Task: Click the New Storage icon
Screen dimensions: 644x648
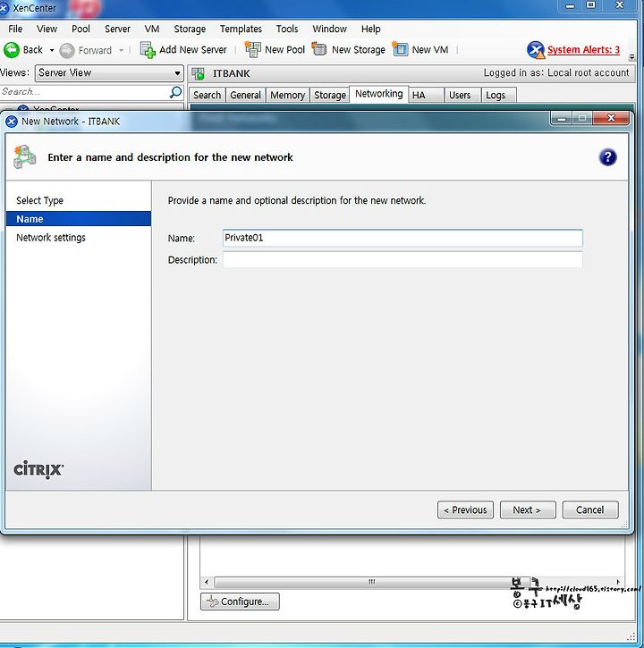Action: (x=319, y=49)
